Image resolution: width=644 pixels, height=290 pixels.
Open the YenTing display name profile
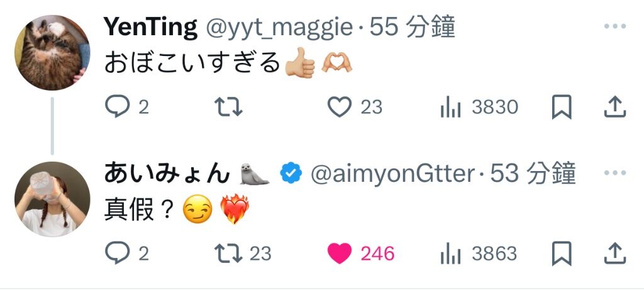(150, 28)
